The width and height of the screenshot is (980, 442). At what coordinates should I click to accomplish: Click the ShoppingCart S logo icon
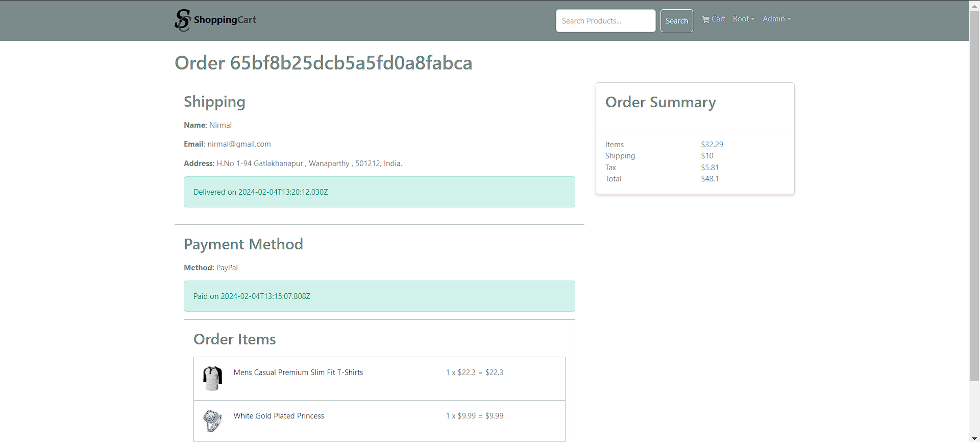182,20
